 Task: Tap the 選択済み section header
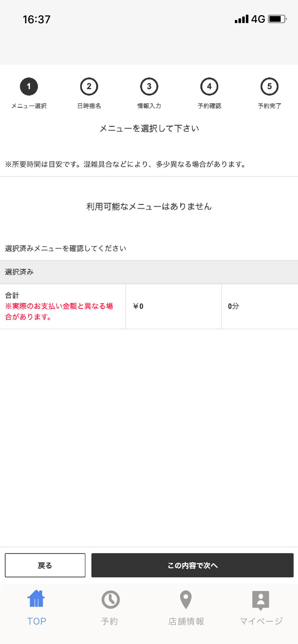149,272
